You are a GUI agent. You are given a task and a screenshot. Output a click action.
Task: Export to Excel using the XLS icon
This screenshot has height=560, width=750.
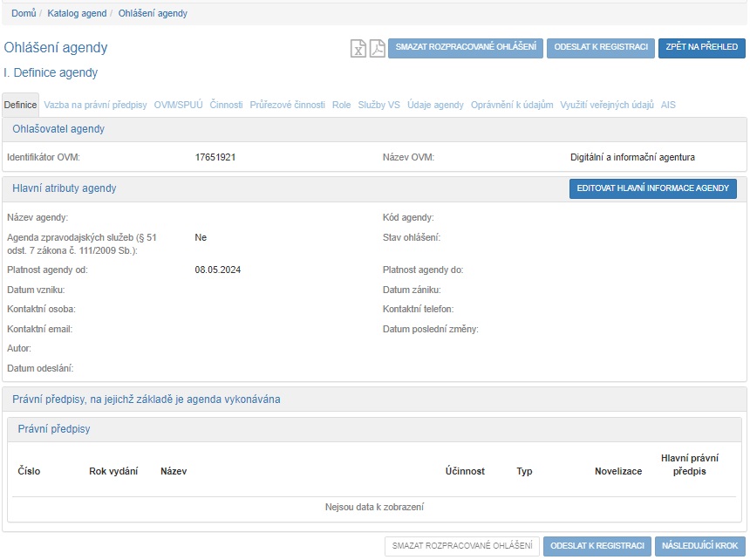point(358,48)
